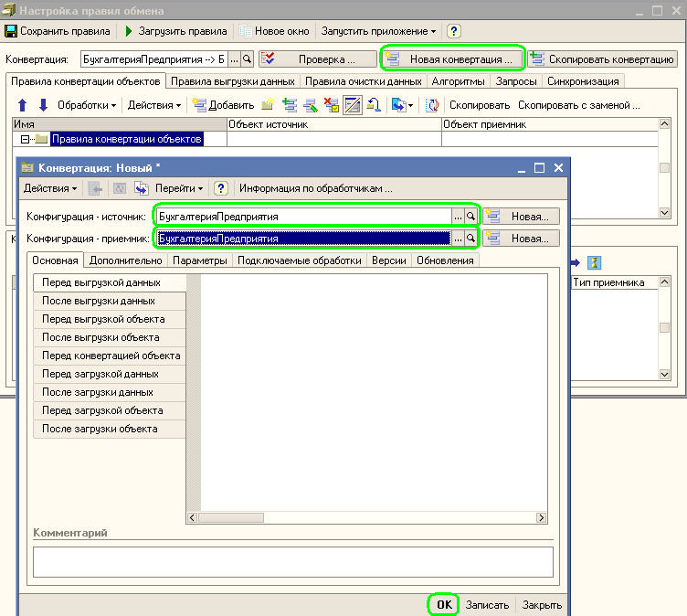The height and width of the screenshot is (616, 687).
Task: Click Загрузить правила in the toolbar
Action: click(x=175, y=31)
